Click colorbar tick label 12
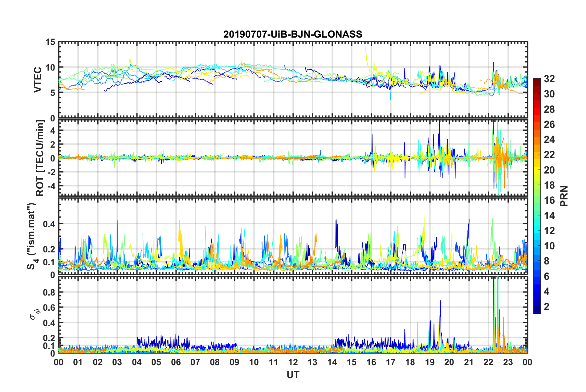 (x=549, y=231)
